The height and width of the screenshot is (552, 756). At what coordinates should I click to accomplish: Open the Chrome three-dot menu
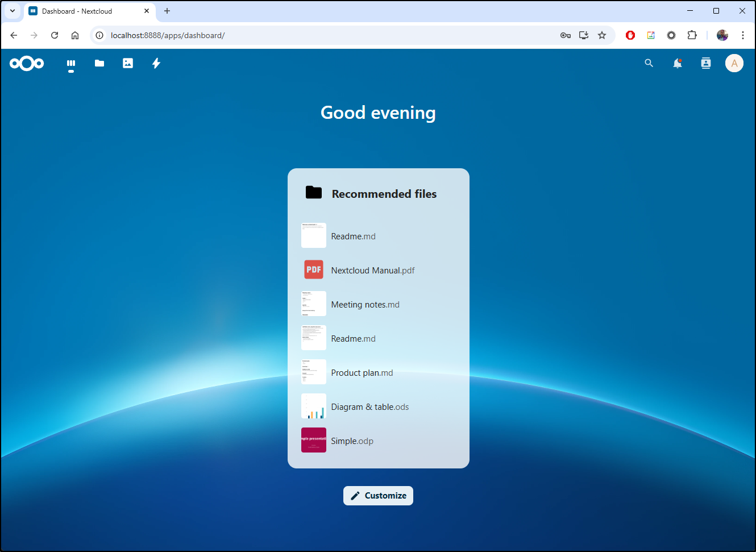(742, 35)
